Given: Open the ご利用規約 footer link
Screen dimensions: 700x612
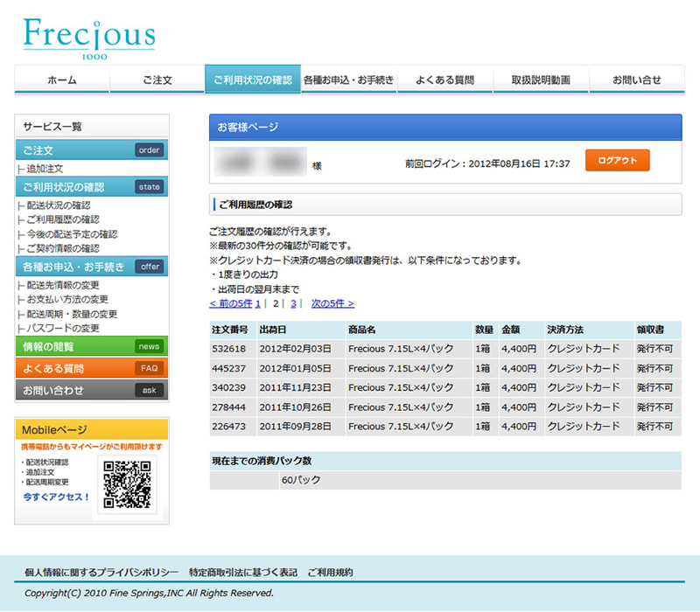Looking at the screenshot, I should [331, 573].
